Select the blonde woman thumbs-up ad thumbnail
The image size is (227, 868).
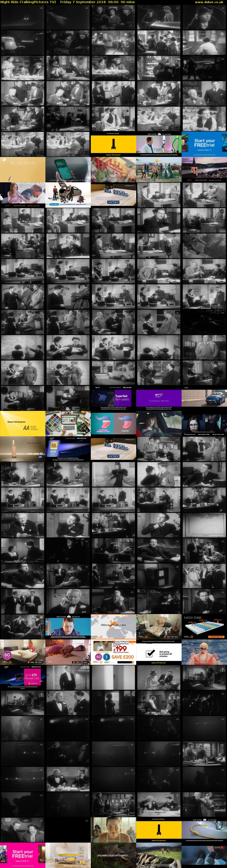(x=204, y=652)
